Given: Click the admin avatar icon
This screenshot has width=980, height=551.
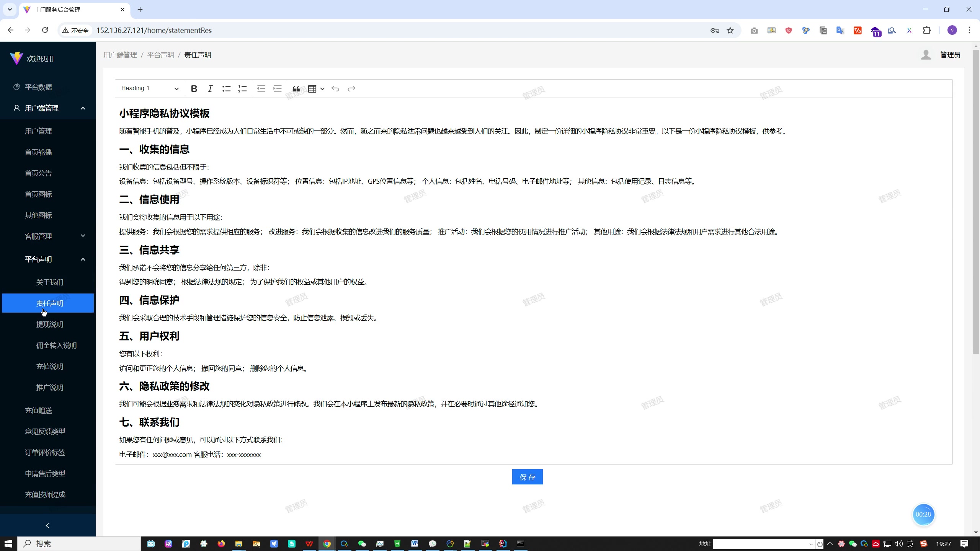Looking at the screenshot, I should tap(926, 55).
